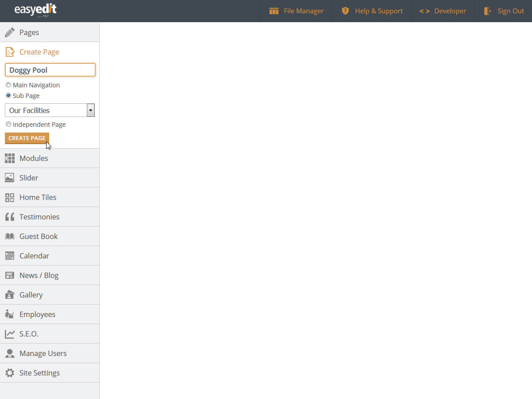
Task: Open the Developer menu item
Action: (443, 11)
